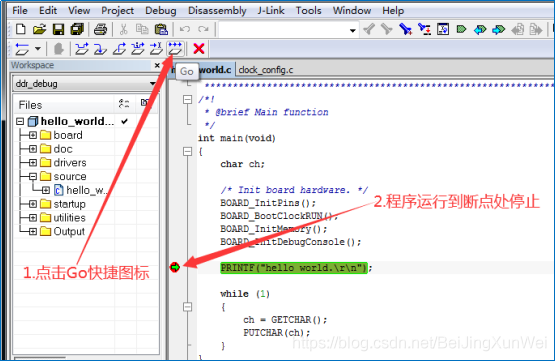The image size is (556, 361).
Task: Click the Step Into debug icon
Action: pos(100,49)
